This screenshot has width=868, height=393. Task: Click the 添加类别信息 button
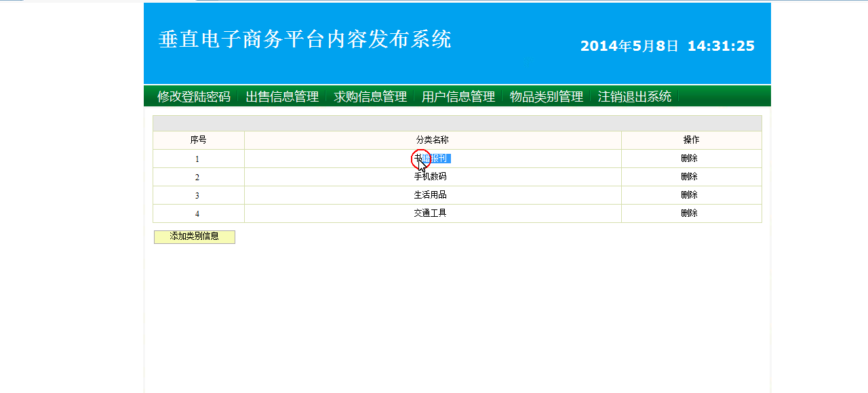pyautogui.click(x=195, y=237)
